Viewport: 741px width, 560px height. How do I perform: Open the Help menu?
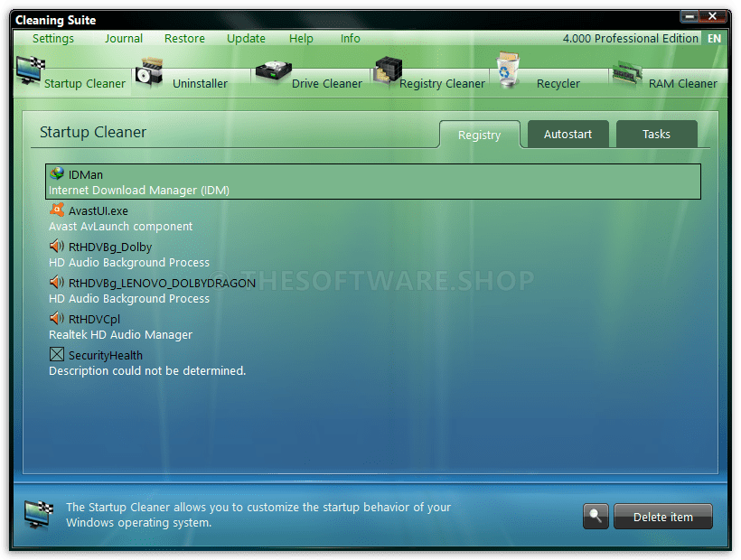click(x=301, y=39)
